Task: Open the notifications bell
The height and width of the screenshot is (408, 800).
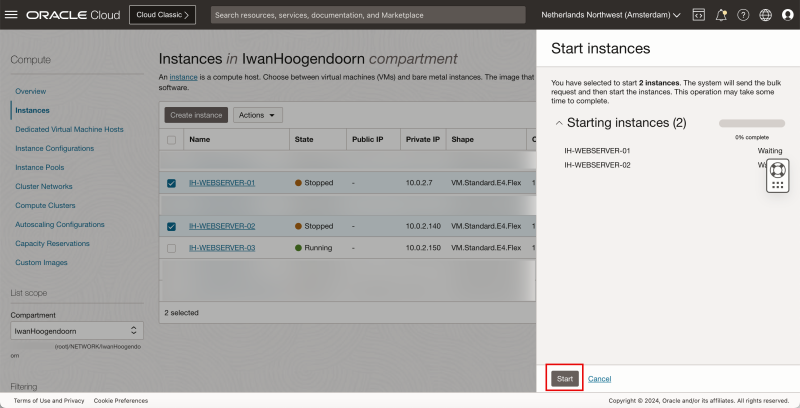Action: pos(721,15)
